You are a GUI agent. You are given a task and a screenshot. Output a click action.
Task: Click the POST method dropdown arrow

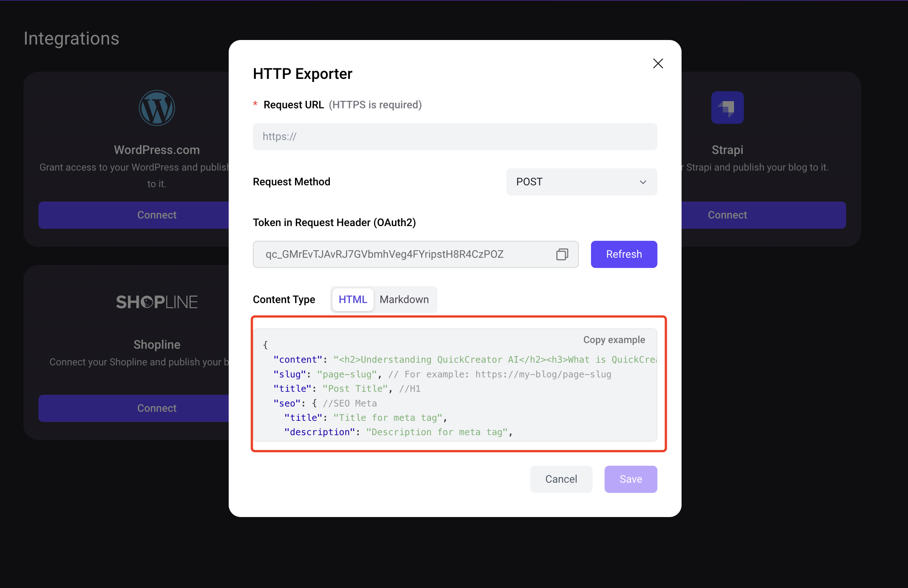[642, 182]
